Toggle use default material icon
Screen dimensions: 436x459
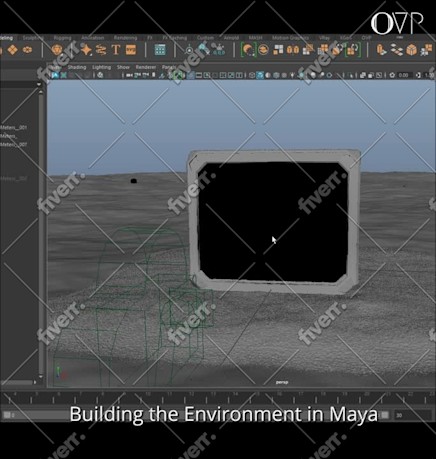coord(268,75)
